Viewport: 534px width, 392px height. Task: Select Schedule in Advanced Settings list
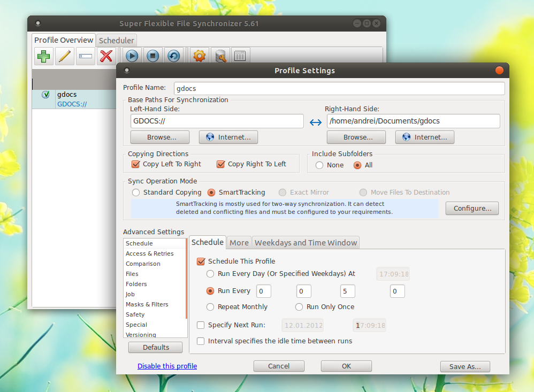pyautogui.click(x=155, y=243)
